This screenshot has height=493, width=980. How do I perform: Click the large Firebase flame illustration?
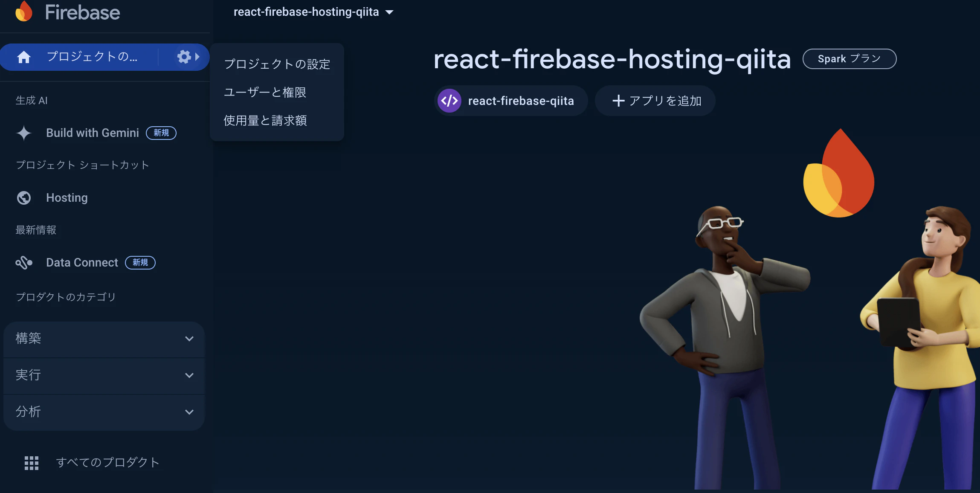pyautogui.click(x=838, y=173)
